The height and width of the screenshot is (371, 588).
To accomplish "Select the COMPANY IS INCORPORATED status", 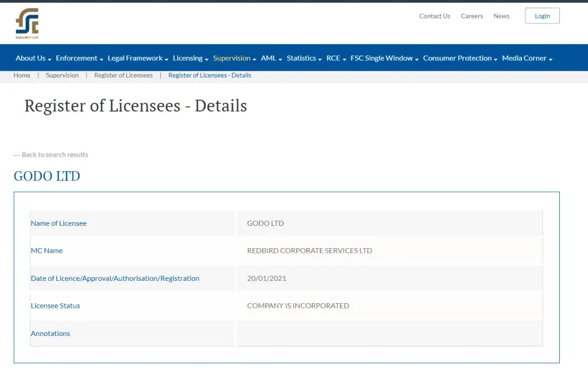I will pos(298,306).
